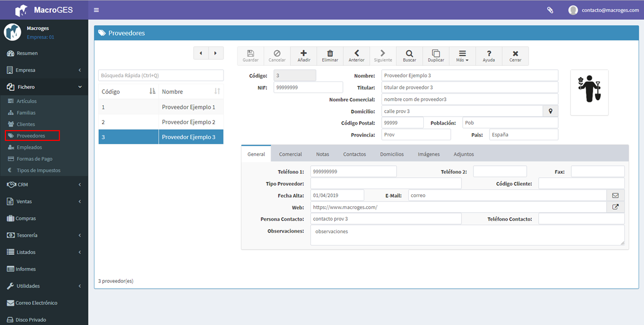The width and height of the screenshot is (644, 325).
Task: Click the Siguiente next-record icon
Action: click(383, 56)
